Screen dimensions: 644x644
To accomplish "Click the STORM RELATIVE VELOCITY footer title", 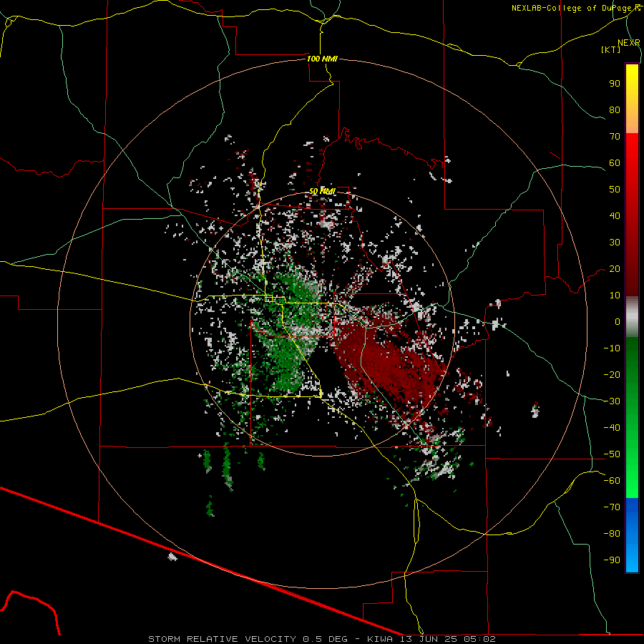I will (222, 639).
